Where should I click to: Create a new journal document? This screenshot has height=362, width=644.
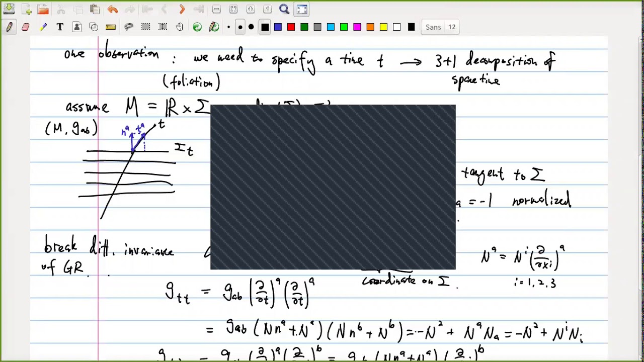[x=26, y=9]
